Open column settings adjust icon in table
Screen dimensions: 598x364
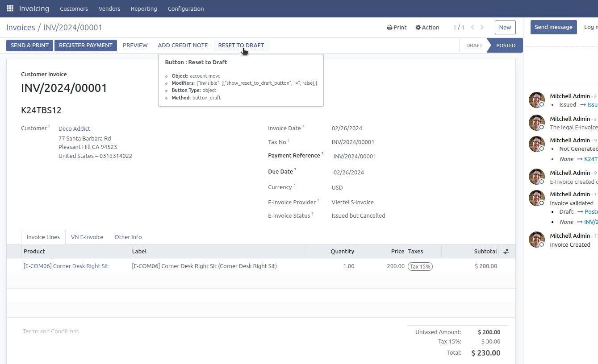tap(506, 252)
